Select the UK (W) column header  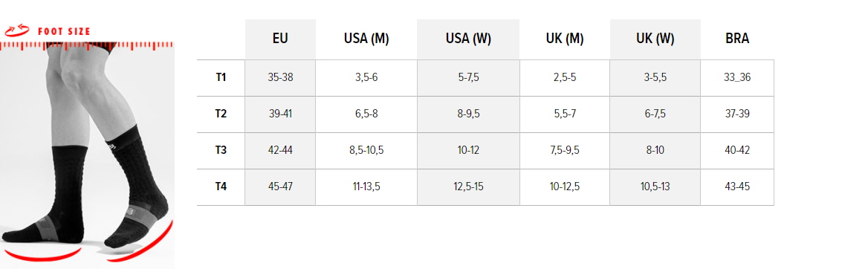655,39
